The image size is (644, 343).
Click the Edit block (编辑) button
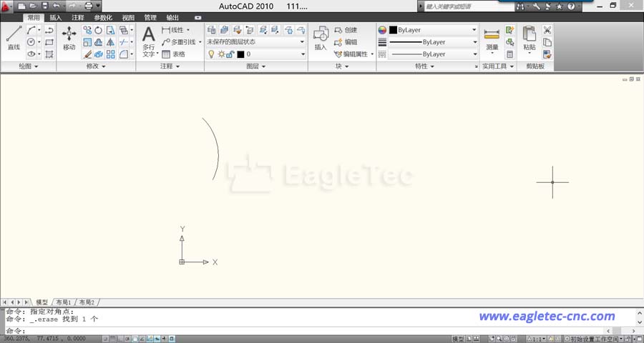pos(346,42)
